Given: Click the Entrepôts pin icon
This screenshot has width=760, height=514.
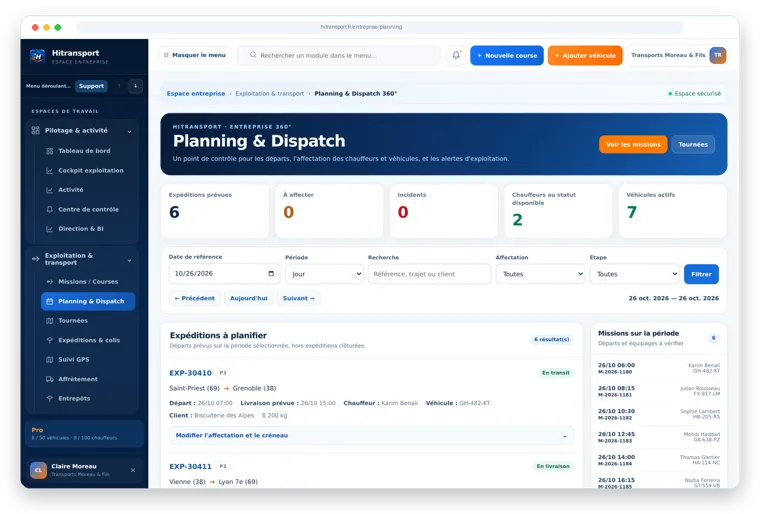Looking at the screenshot, I should tap(49, 399).
